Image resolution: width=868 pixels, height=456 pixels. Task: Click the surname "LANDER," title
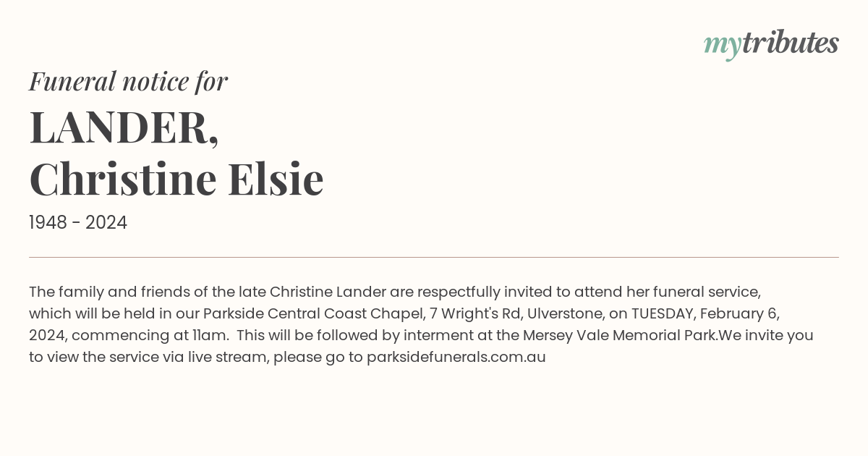[124, 127]
